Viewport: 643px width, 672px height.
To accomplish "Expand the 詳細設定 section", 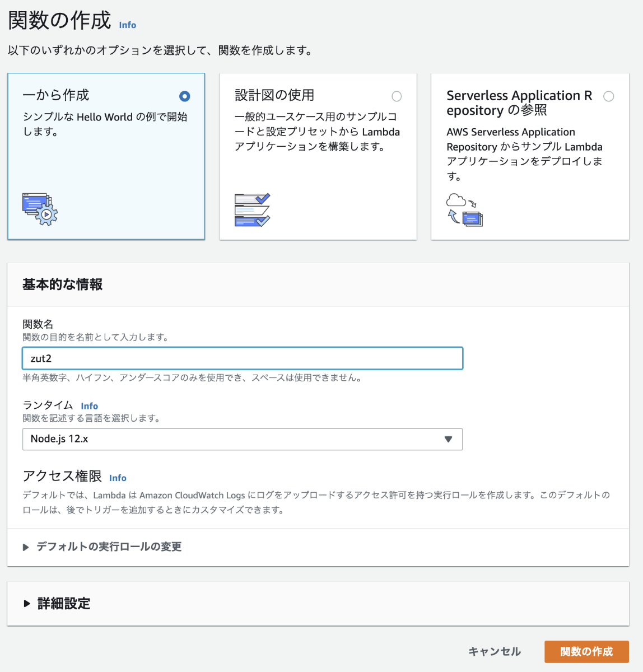I will coord(57,604).
